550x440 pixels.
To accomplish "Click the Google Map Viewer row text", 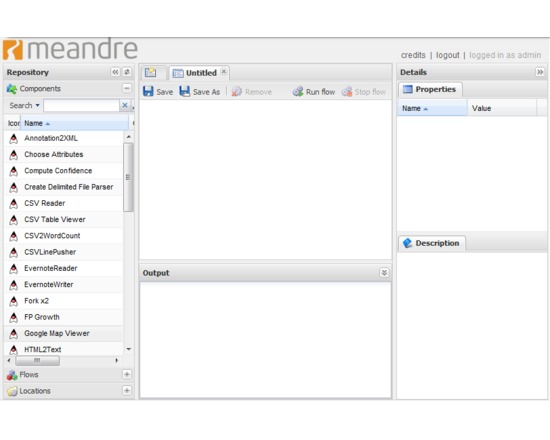I will click(57, 333).
